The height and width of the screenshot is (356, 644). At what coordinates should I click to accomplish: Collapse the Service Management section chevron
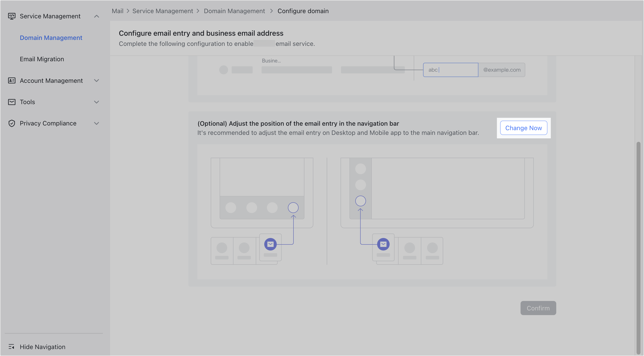(x=96, y=17)
